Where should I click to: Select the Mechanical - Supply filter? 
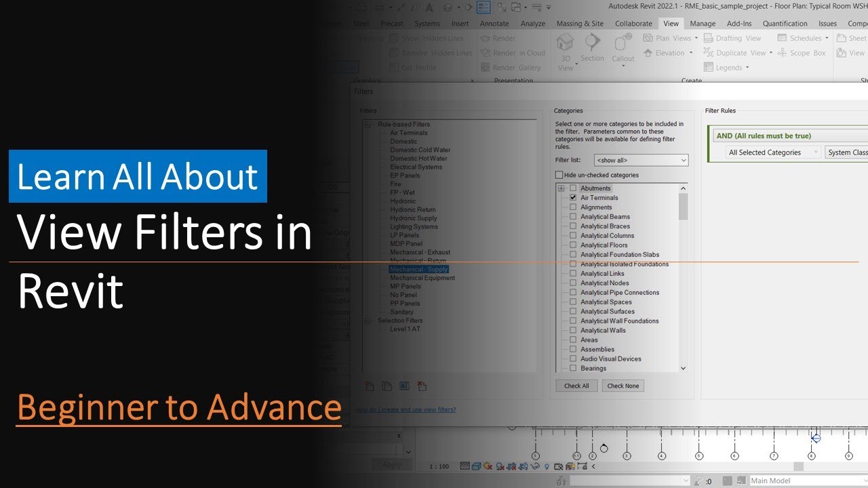418,269
